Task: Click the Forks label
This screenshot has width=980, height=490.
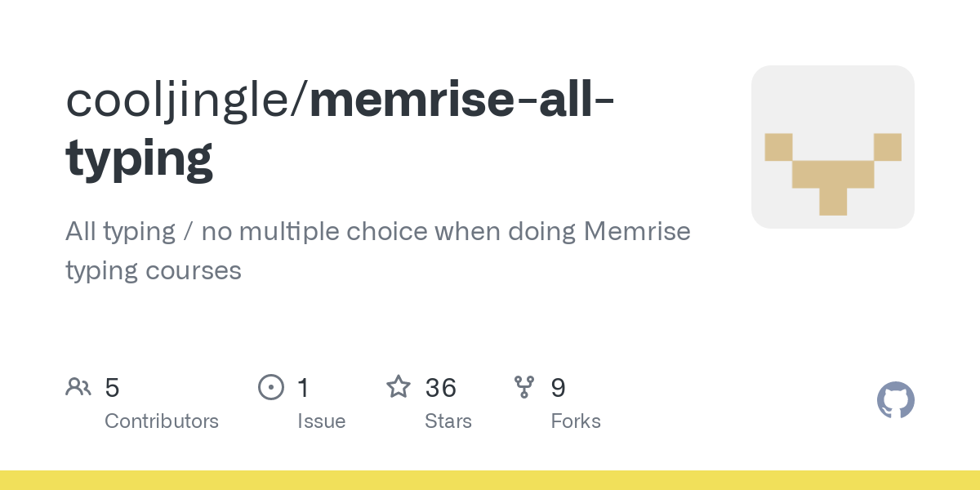Action: [x=576, y=421]
